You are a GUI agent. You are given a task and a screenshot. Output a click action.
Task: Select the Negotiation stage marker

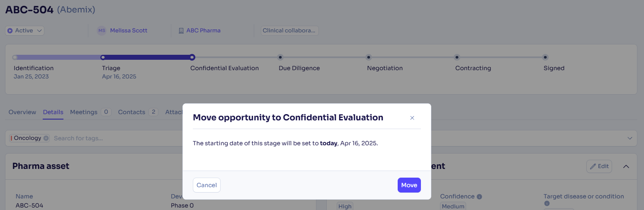(369, 57)
